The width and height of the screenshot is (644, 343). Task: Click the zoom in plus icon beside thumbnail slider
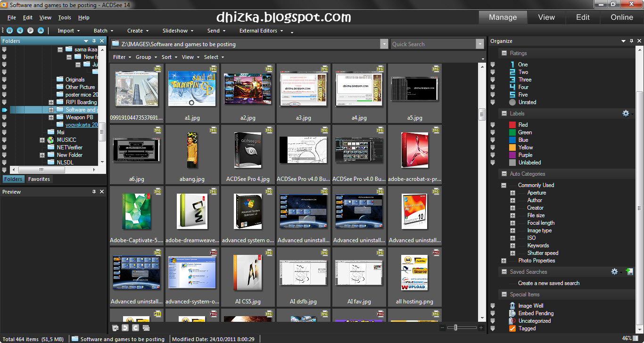481,327
